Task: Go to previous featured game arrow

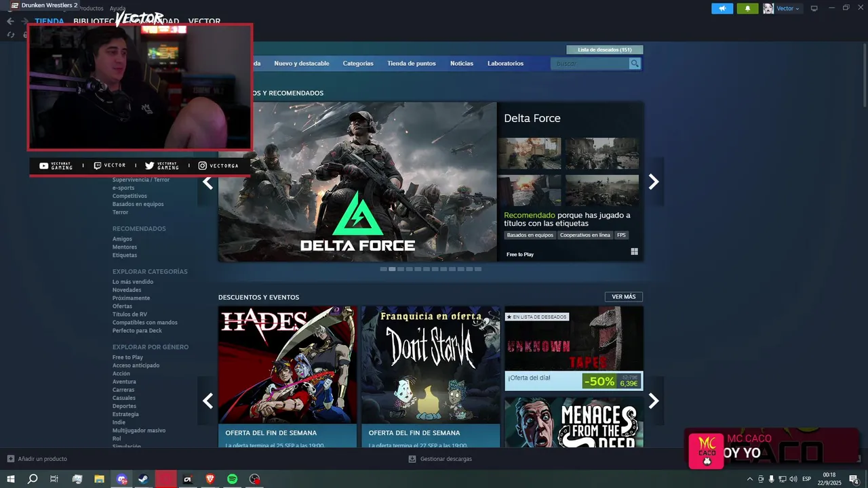Action: [x=208, y=182]
